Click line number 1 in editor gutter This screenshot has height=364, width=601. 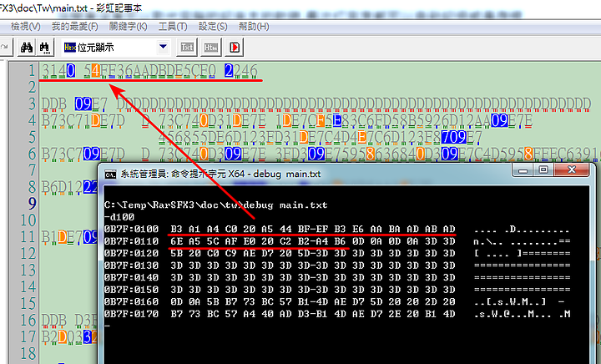pyautogui.click(x=32, y=70)
